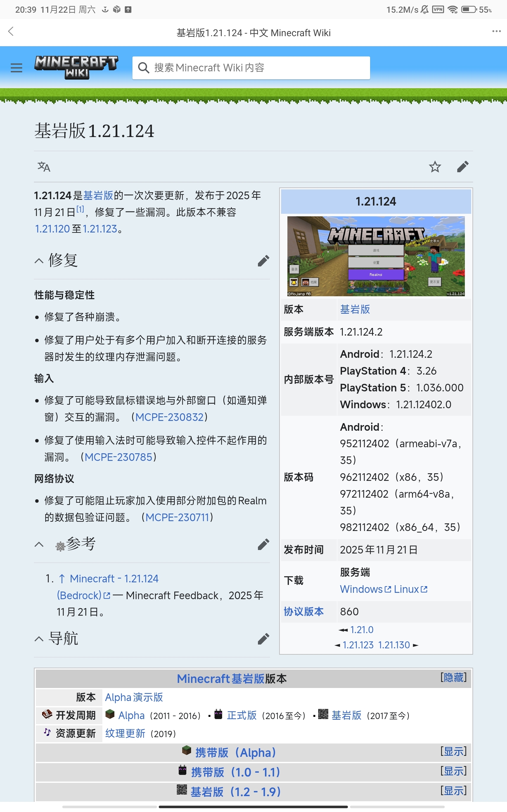Tap the search magnifier icon

[144, 68]
